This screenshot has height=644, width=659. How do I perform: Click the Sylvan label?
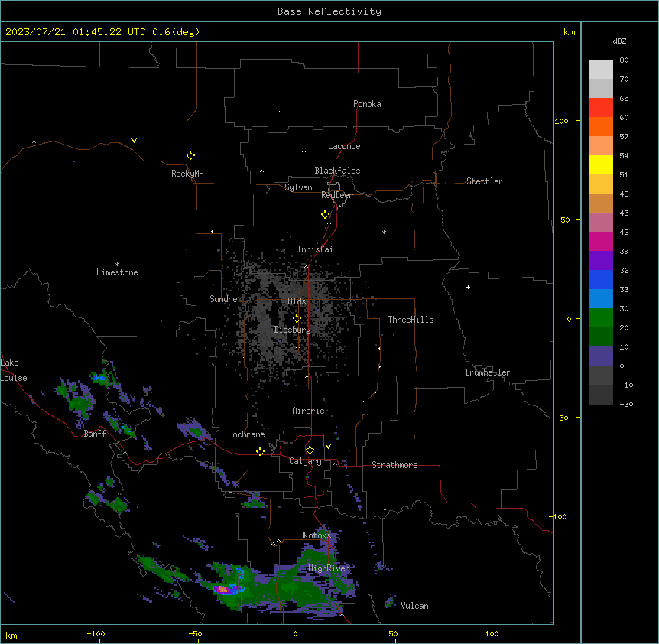point(298,187)
